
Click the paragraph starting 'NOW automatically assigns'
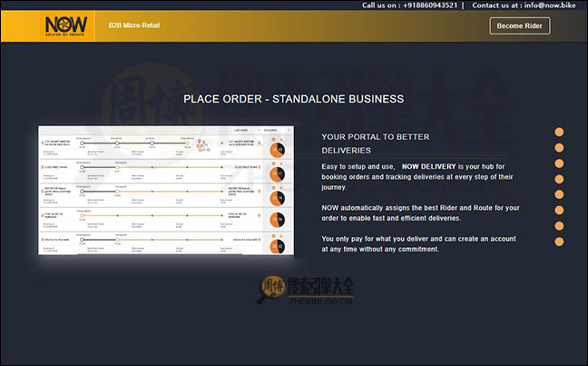tap(420, 213)
